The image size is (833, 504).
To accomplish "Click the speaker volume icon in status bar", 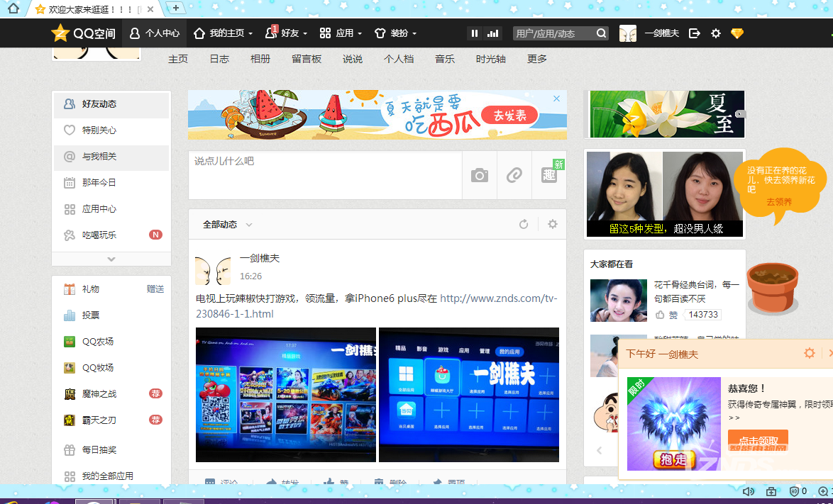I will pos(748,491).
